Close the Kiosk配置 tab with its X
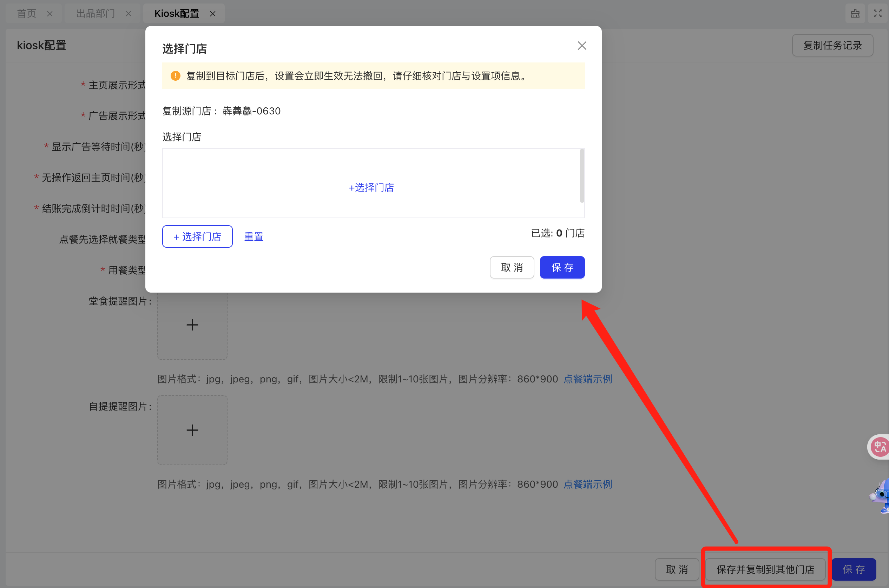This screenshot has width=889, height=588. point(213,14)
